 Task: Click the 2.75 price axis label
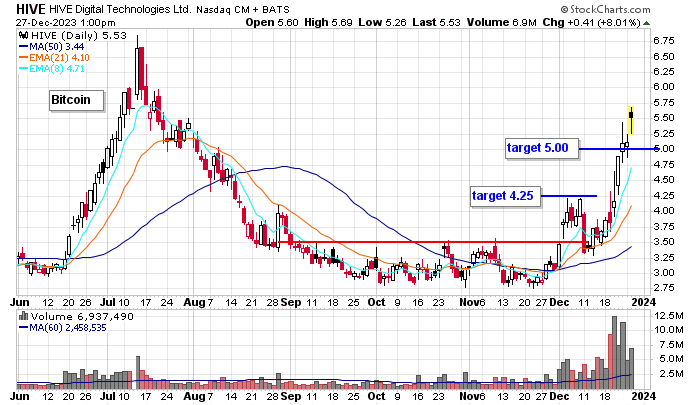tap(664, 288)
